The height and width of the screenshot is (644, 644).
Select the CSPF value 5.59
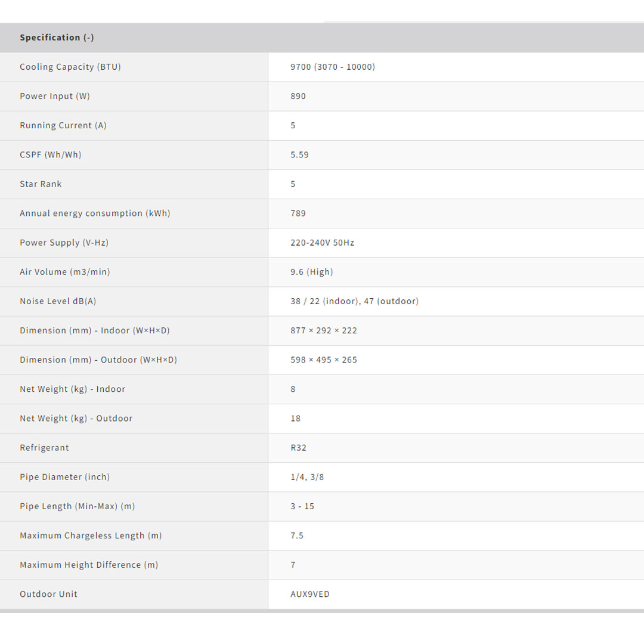pos(299,154)
